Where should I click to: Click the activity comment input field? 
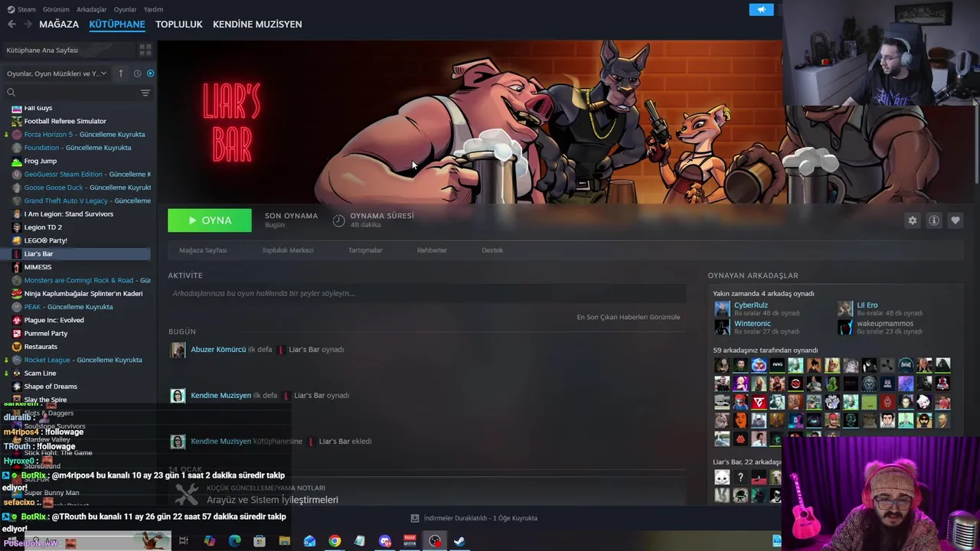(427, 293)
